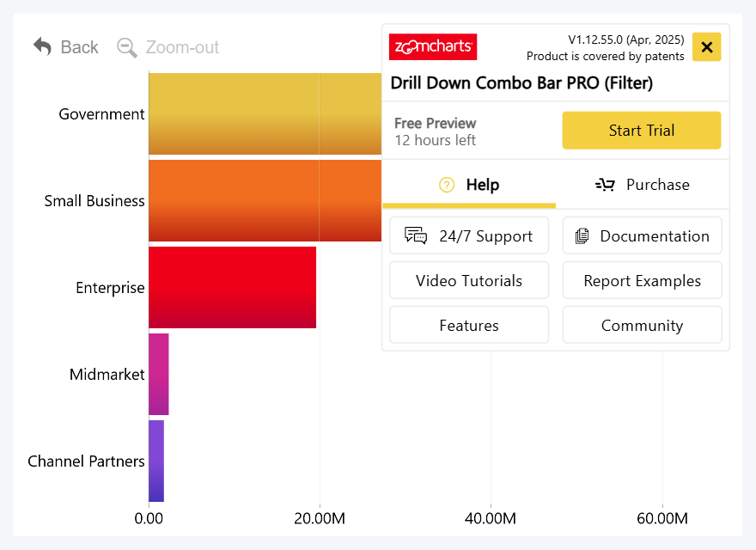Close the ZoomCharts info panel
The image size is (756, 550).
706,47
